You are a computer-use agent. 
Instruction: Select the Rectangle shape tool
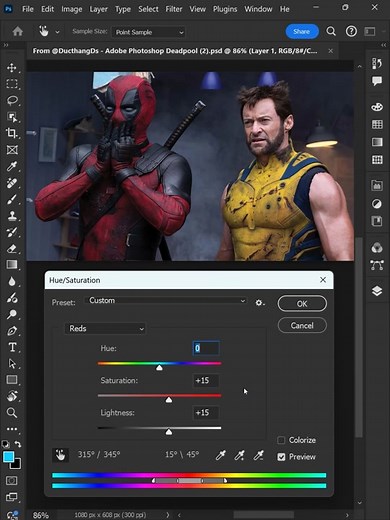[x=12, y=380]
